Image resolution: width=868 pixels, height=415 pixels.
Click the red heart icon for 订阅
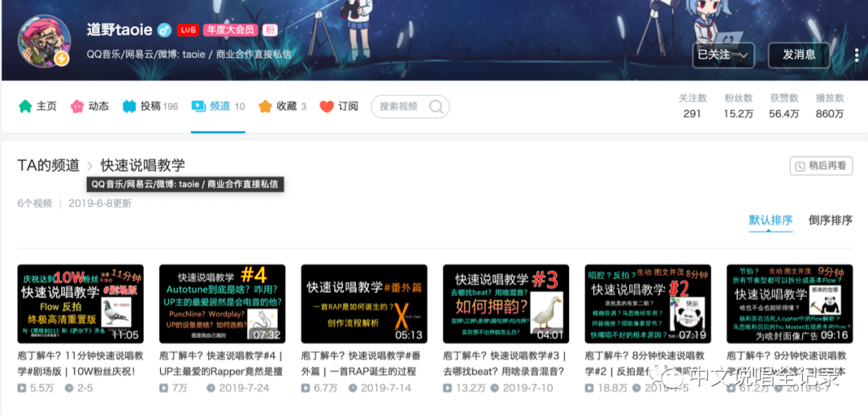[326, 106]
